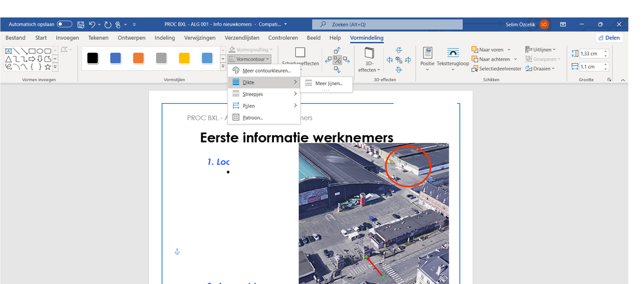Choose the light blue shape style swatch
The height and width of the screenshot is (284, 644).
[x=208, y=58]
